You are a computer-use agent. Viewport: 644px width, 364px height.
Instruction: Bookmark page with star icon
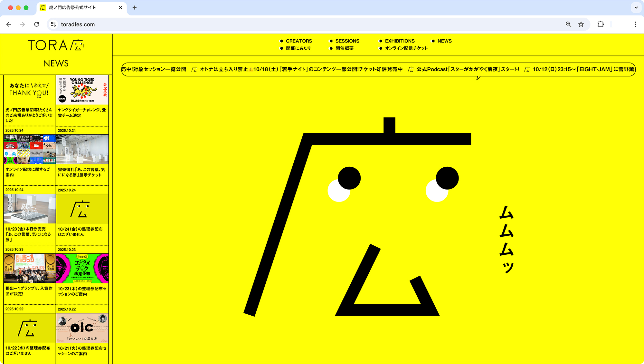pos(581,24)
